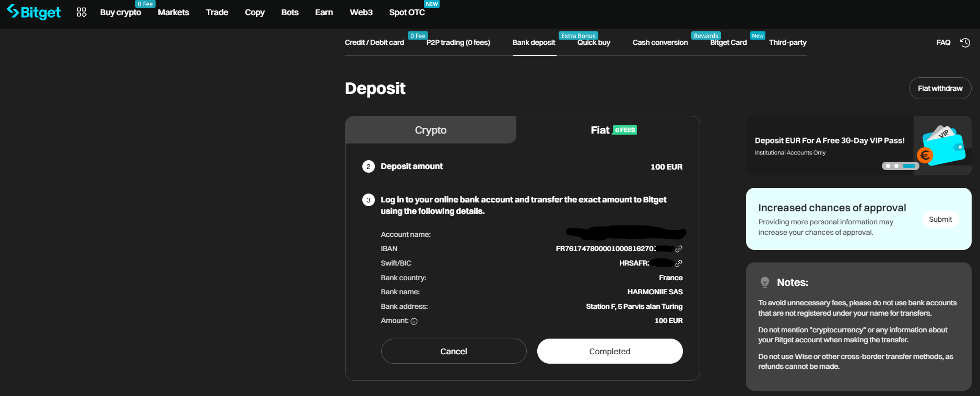The width and height of the screenshot is (980, 396).
Task: Click the Notes lightbulb icon
Action: coord(765,282)
